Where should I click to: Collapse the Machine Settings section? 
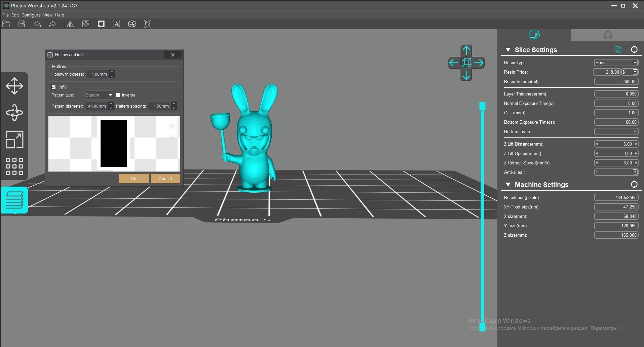(508, 185)
